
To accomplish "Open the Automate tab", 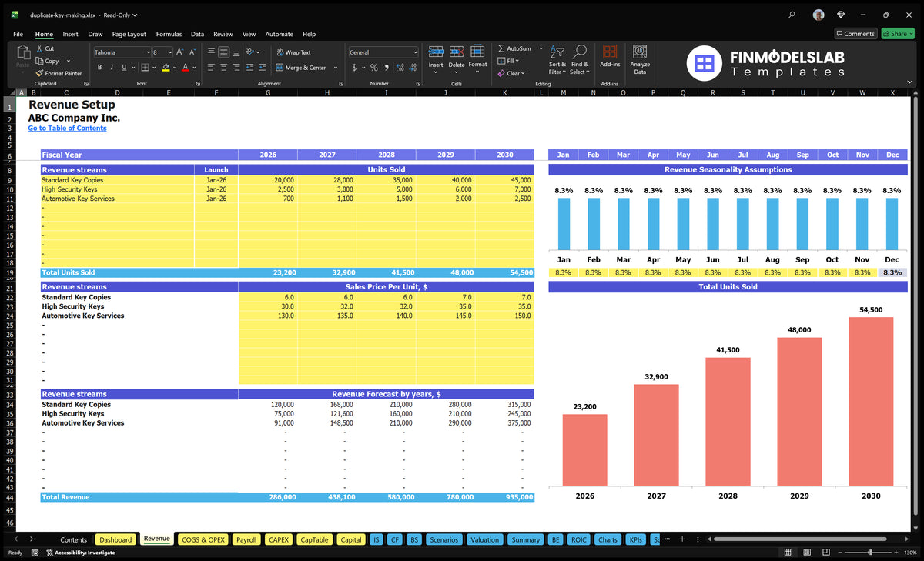I will [x=280, y=34].
